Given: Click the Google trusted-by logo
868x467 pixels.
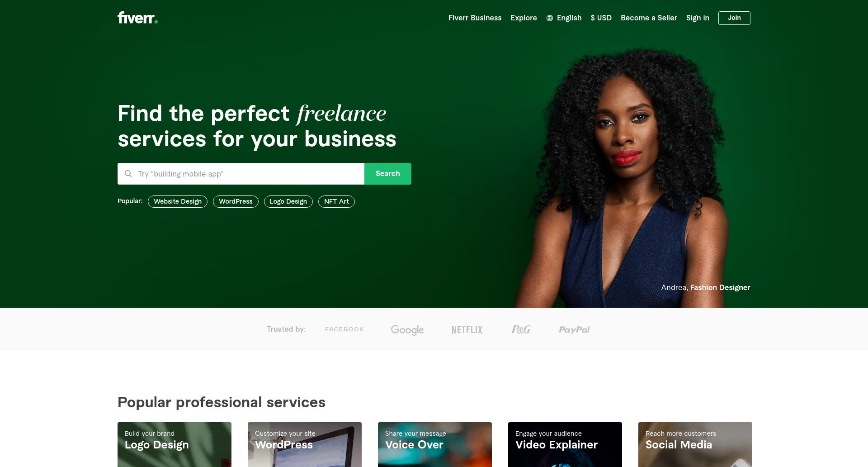Looking at the screenshot, I should pyautogui.click(x=407, y=330).
